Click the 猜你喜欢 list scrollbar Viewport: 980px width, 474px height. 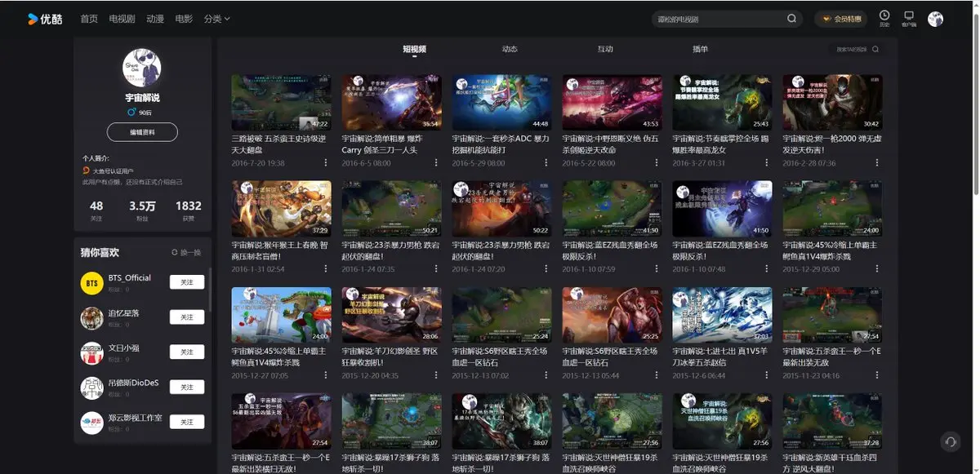pos(210,290)
